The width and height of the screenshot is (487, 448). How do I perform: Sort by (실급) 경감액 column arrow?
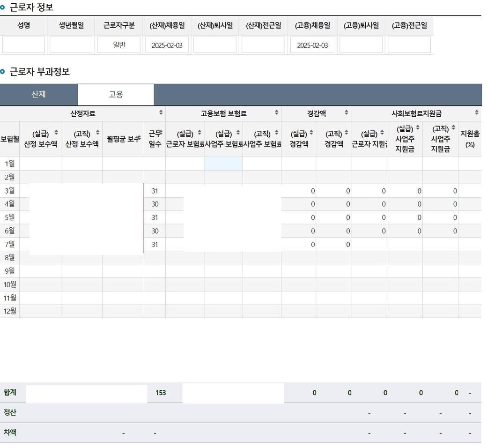(311, 133)
